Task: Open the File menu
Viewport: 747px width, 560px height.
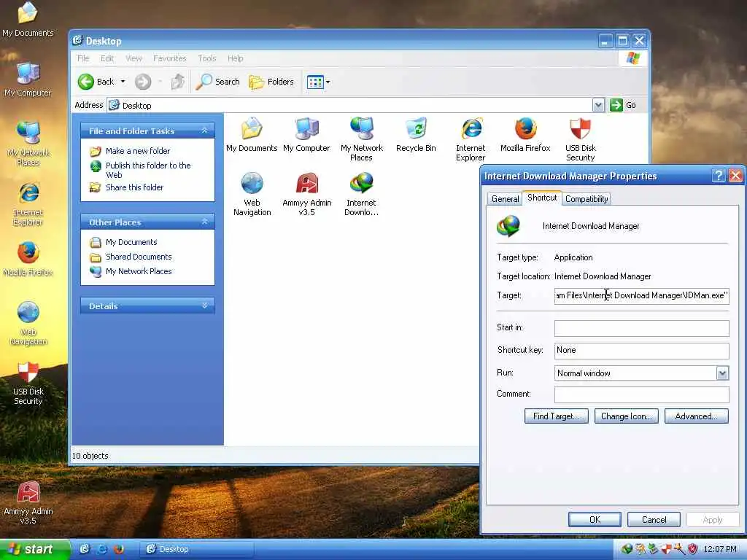Action: tap(83, 58)
